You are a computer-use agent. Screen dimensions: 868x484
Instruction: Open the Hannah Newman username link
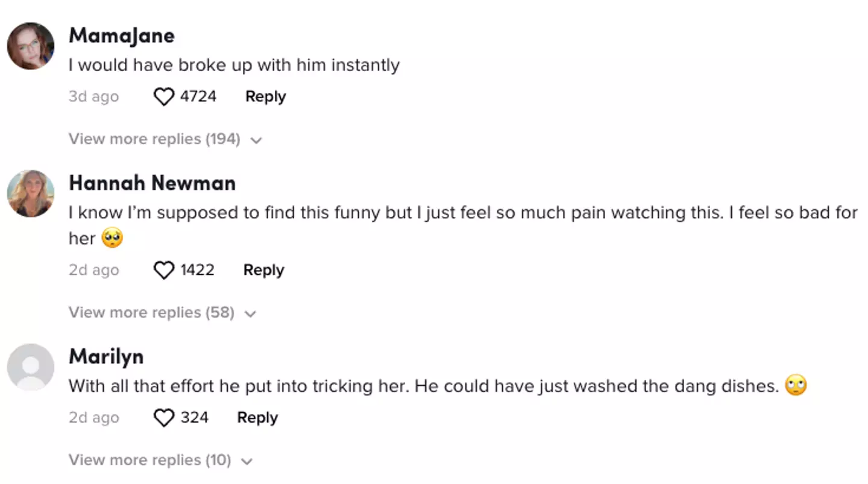point(152,183)
